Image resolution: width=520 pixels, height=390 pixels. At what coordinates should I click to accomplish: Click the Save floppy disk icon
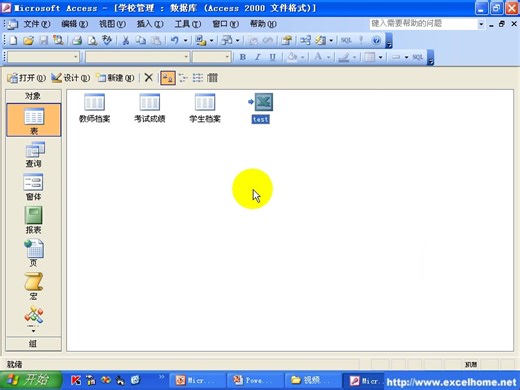tap(44, 40)
